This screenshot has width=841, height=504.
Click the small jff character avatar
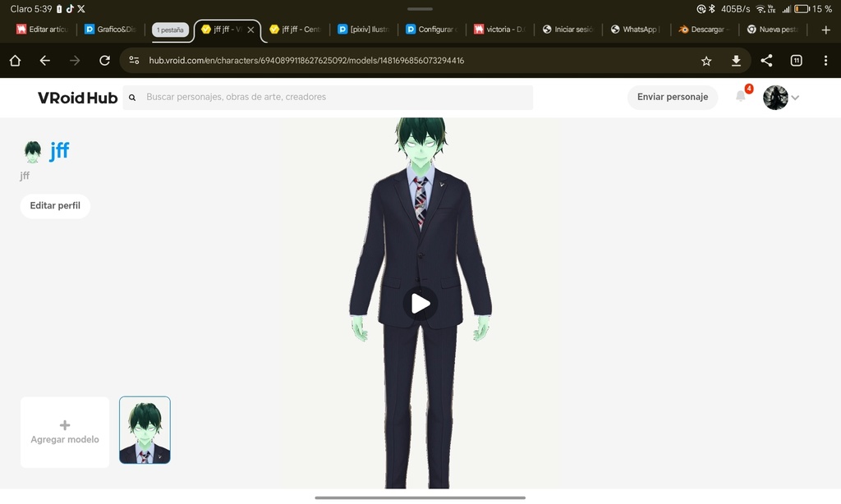(x=33, y=152)
